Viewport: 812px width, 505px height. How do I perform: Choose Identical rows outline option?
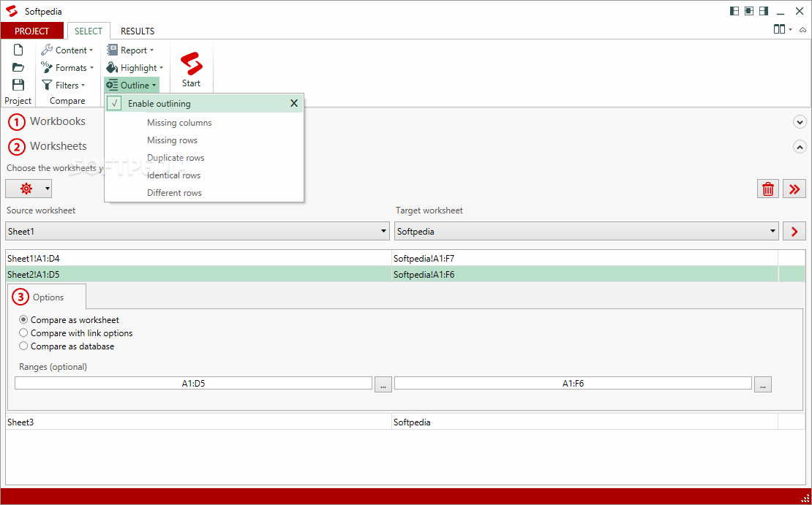(173, 175)
